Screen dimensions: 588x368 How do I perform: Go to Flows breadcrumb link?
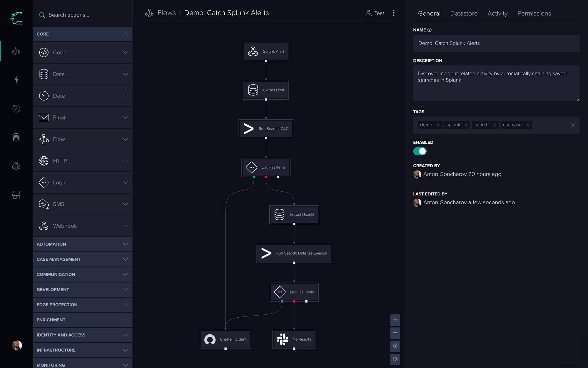tap(166, 13)
